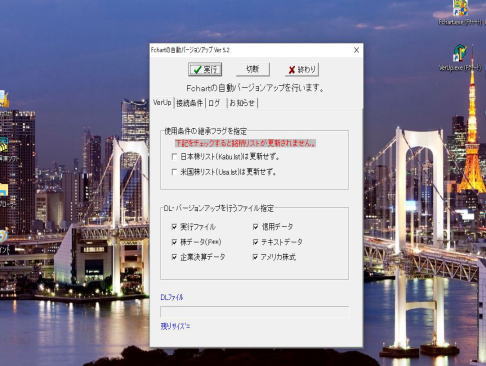The image size is (486, 366).
Task: Select the Fchart.exe desktop shortcut icon
Action: click(461, 13)
